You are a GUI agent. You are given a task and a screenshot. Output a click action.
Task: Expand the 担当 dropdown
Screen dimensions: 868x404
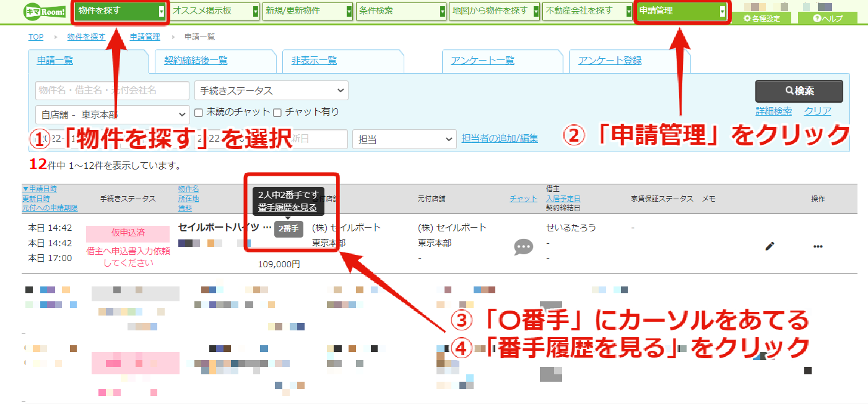click(404, 139)
